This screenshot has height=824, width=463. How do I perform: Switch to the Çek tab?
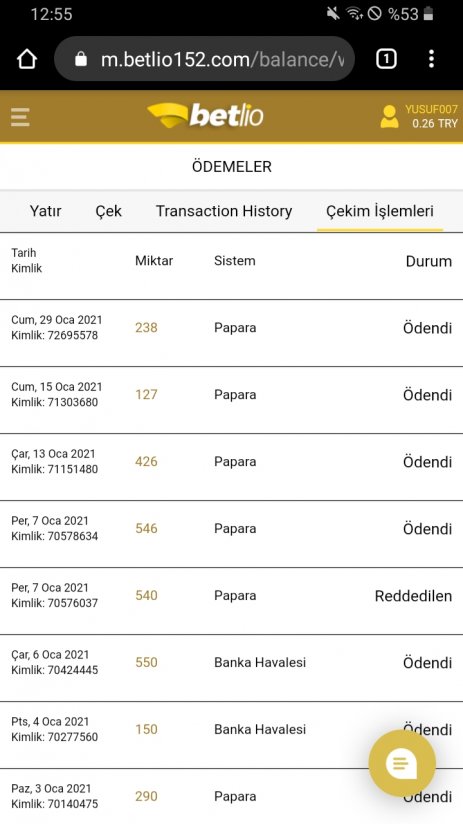[x=108, y=211]
